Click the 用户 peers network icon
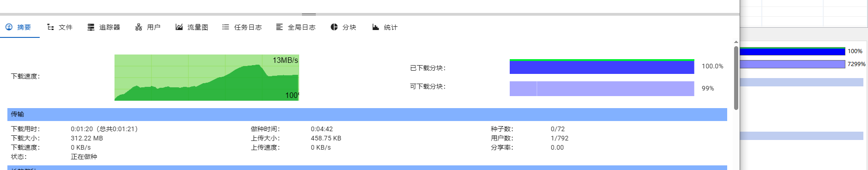 139,27
